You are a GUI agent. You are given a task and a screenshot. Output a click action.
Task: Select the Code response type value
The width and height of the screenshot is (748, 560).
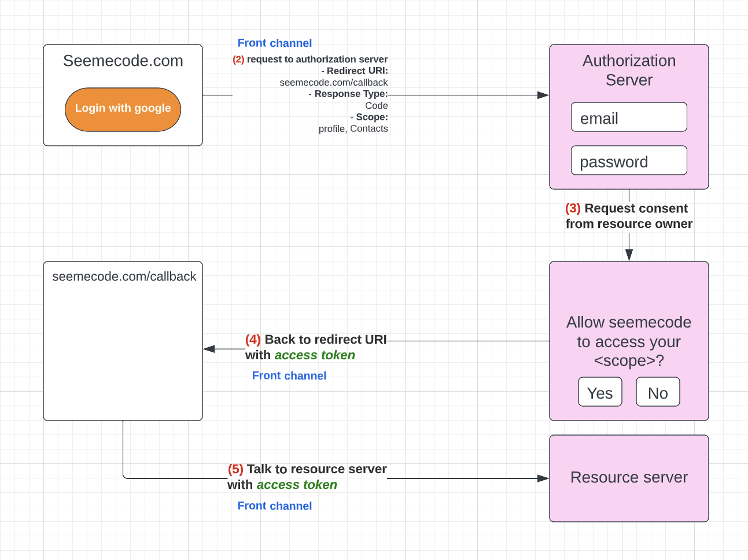click(x=377, y=105)
